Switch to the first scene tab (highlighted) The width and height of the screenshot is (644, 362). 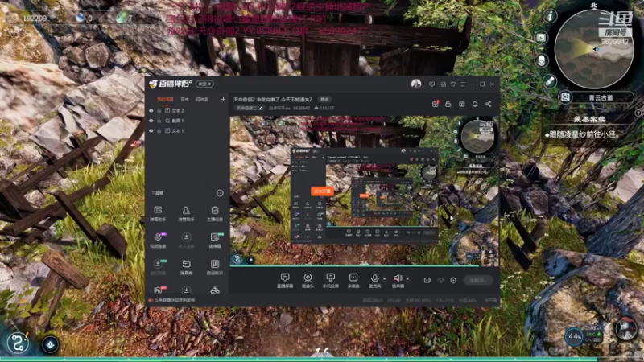165,99
